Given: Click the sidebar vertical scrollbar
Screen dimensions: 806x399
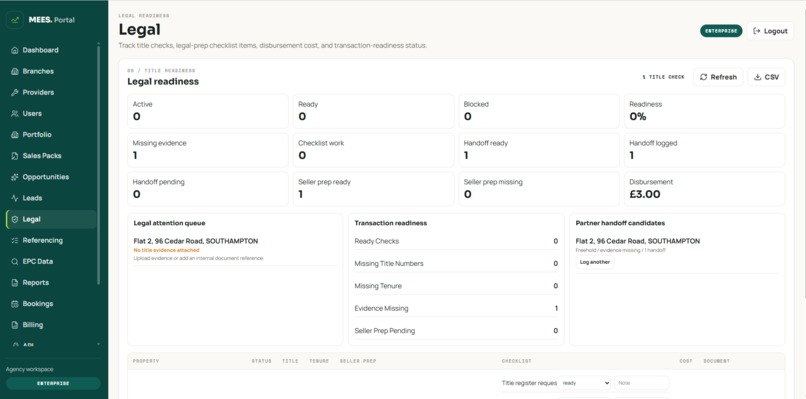Looking at the screenshot, I should pyautogui.click(x=98, y=165).
